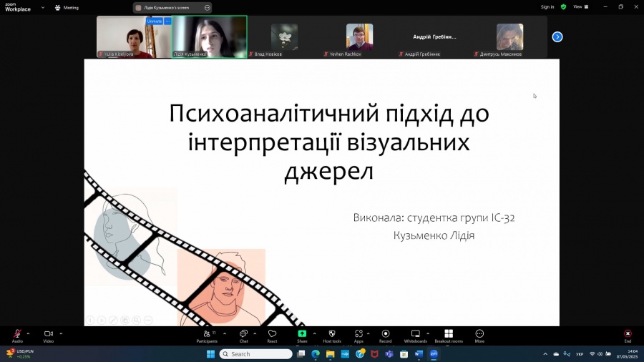Open the Zoom Workplace dropdown chevron
The height and width of the screenshot is (362, 644).
point(43,7)
